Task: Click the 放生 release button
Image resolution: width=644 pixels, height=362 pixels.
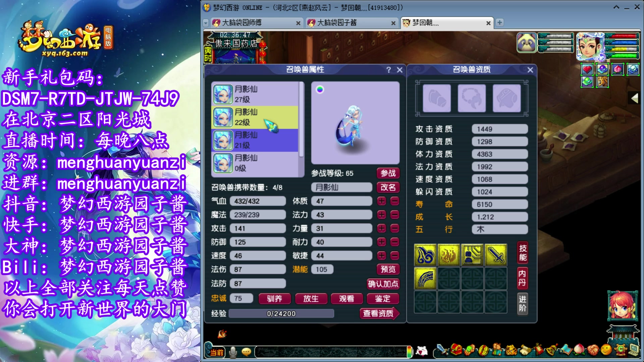Action: (311, 299)
